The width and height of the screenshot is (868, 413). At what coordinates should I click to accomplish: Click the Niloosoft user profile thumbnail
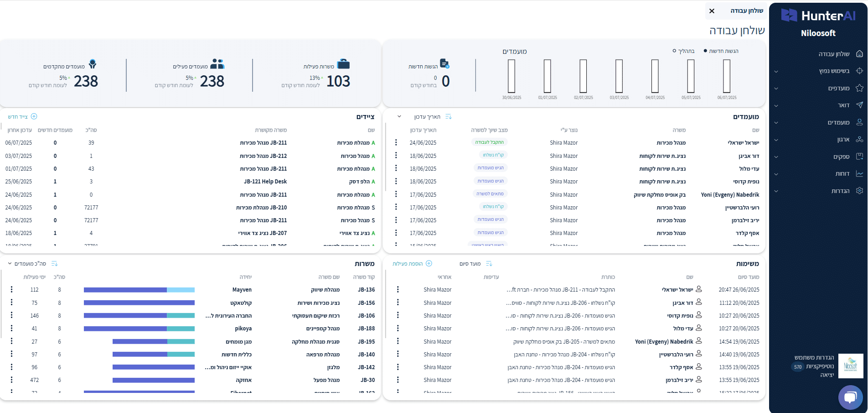coord(850,366)
